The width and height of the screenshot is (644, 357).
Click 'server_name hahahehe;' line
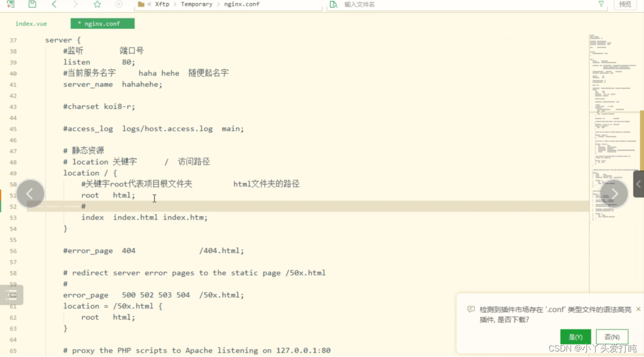click(x=113, y=84)
